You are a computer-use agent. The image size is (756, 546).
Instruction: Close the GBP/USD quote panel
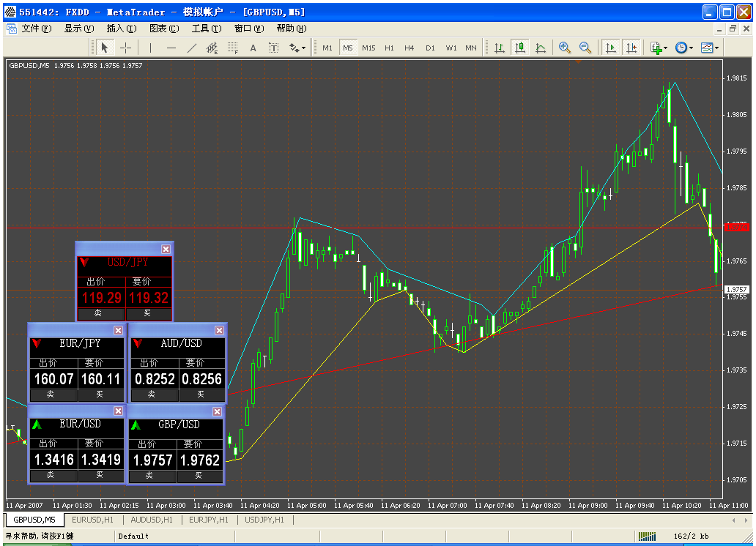coord(218,411)
